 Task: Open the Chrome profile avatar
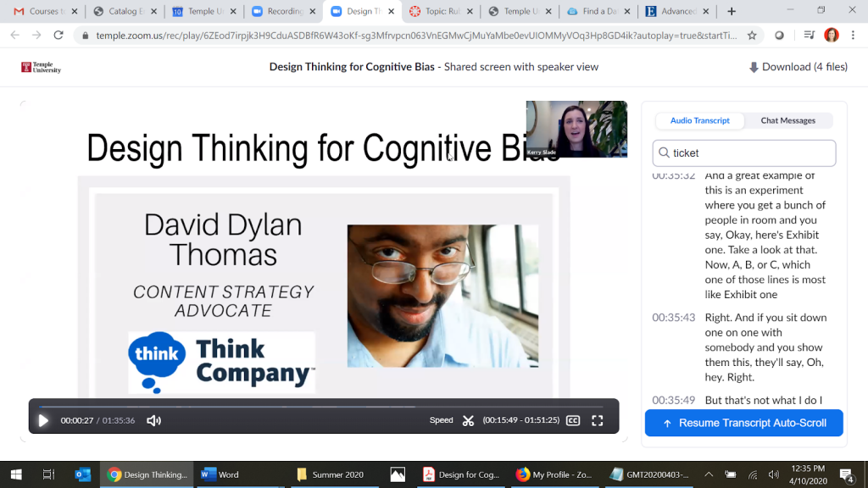(x=831, y=36)
